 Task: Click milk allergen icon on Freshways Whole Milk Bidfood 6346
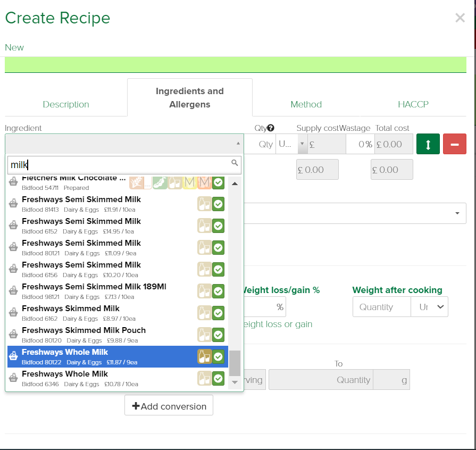coord(204,378)
